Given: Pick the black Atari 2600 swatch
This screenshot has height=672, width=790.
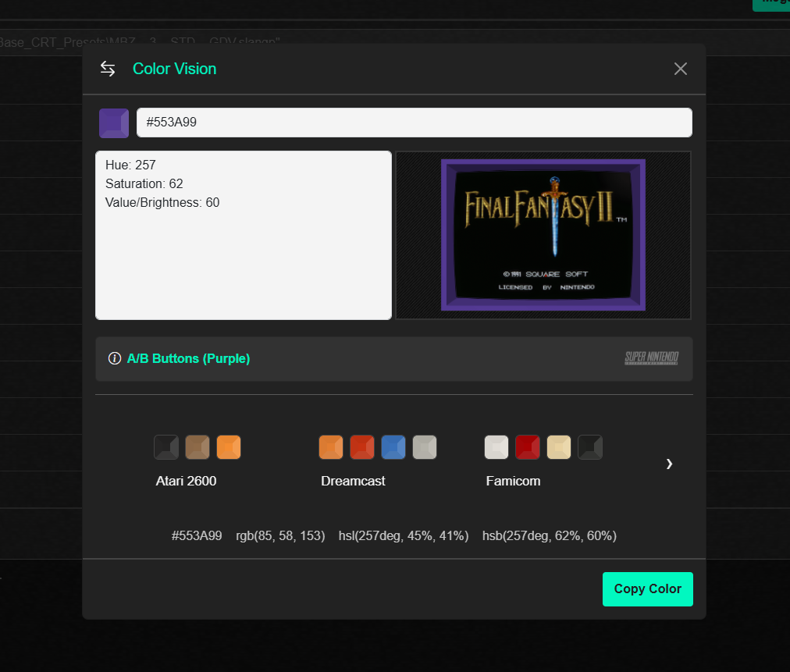Looking at the screenshot, I should tap(166, 447).
